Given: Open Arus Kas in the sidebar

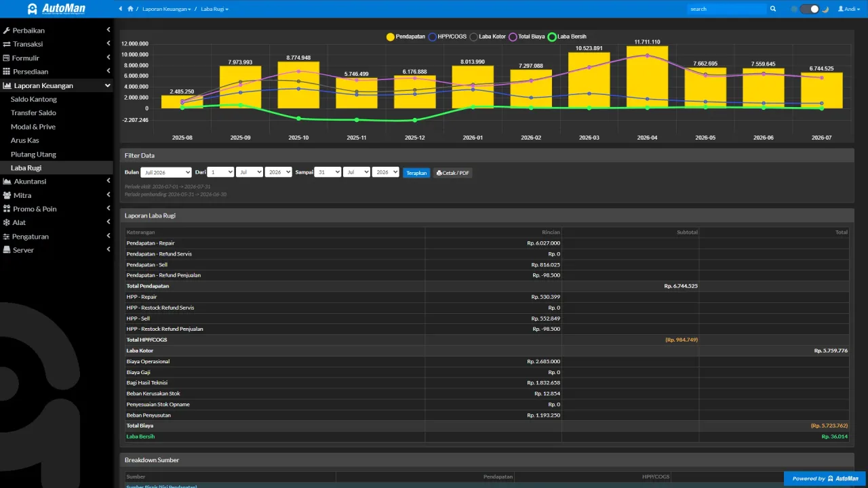Looking at the screenshot, I should pyautogui.click(x=25, y=140).
